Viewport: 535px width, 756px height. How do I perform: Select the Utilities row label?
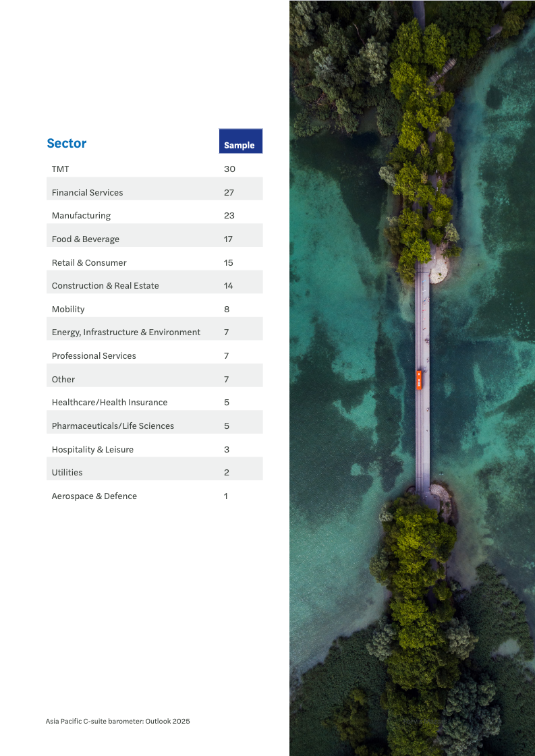pyautogui.click(x=67, y=473)
